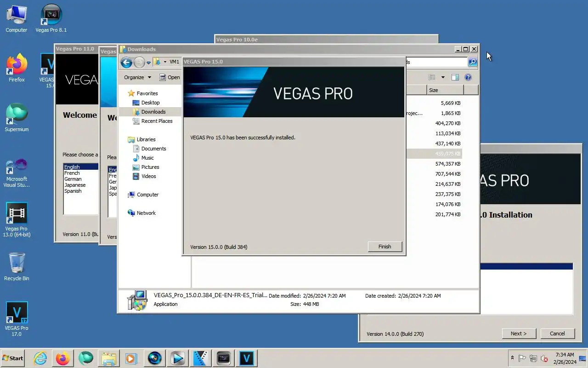Switch to clapperboard Vegas taskbar icon

coord(201,358)
